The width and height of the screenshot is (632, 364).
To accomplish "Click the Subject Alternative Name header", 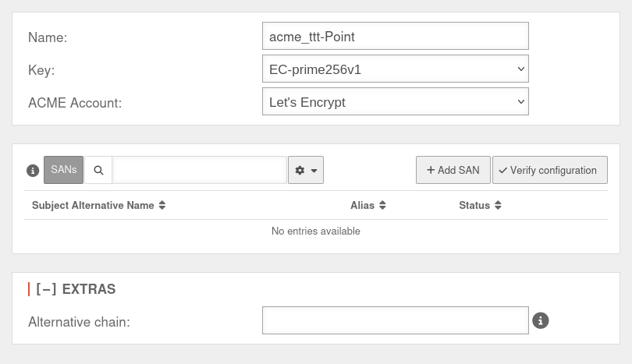I will click(x=93, y=206).
